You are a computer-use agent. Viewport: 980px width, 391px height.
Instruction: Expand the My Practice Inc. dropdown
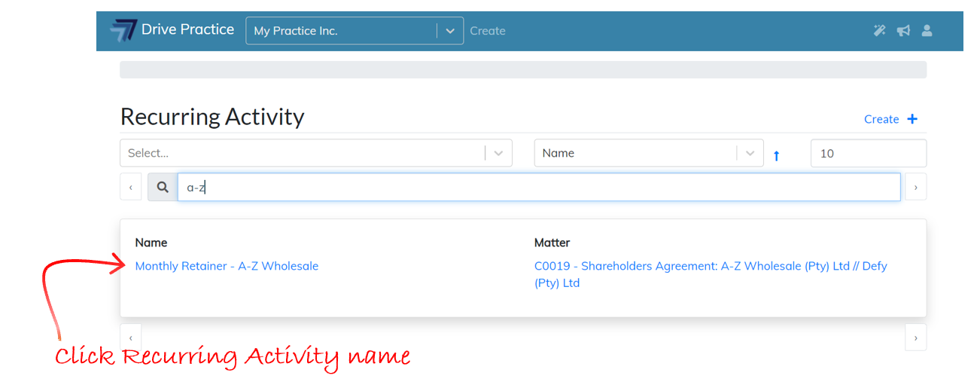click(450, 31)
